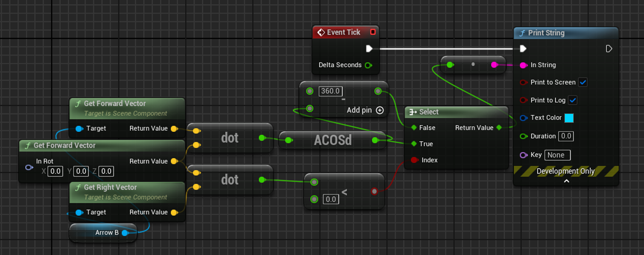
Task: Click Print String input execution pin
Action: (523, 49)
